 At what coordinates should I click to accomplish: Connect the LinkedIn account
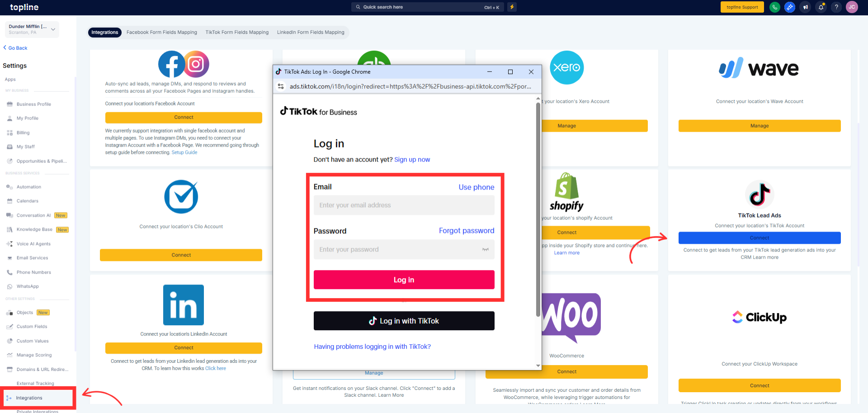(x=184, y=348)
